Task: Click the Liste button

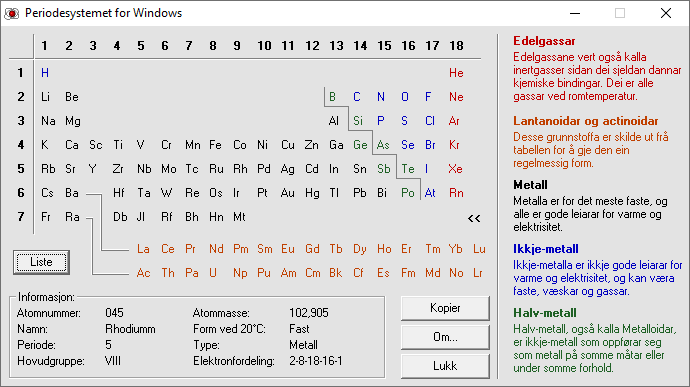Action: tap(41, 262)
